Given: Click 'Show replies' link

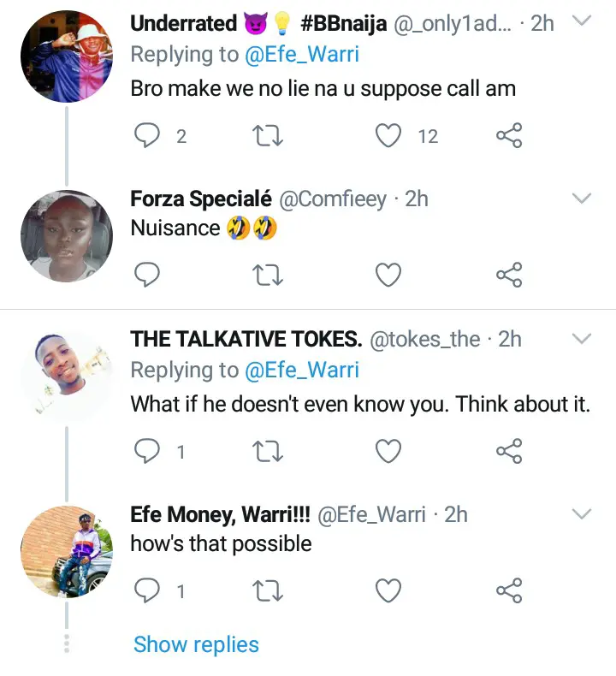Looking at the screenshot, I should [196, 644].
